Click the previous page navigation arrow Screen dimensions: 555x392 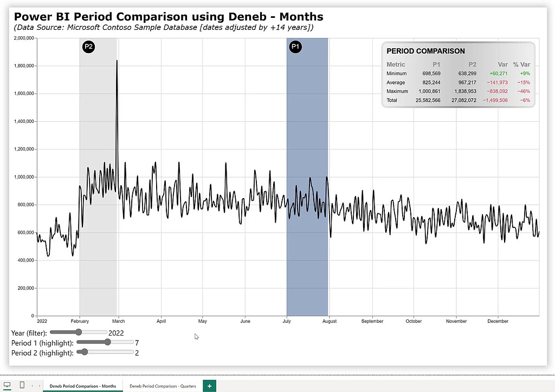[34, 386]
